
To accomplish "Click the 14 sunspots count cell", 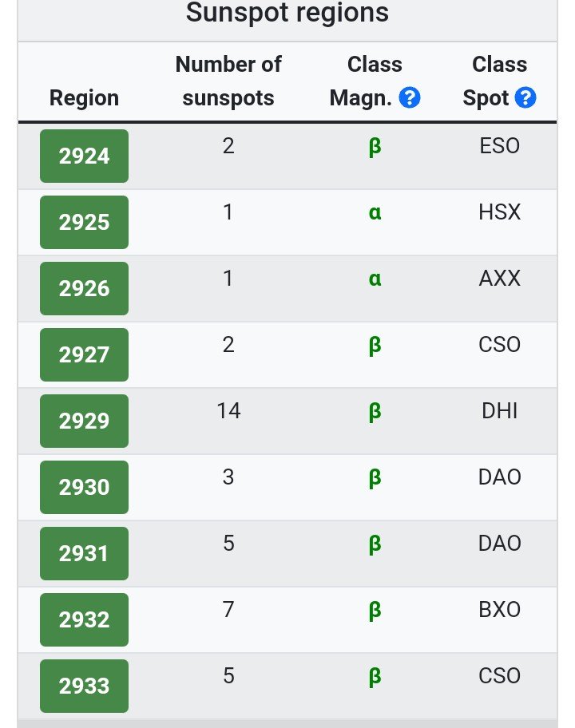I will [x=228, y=411].
